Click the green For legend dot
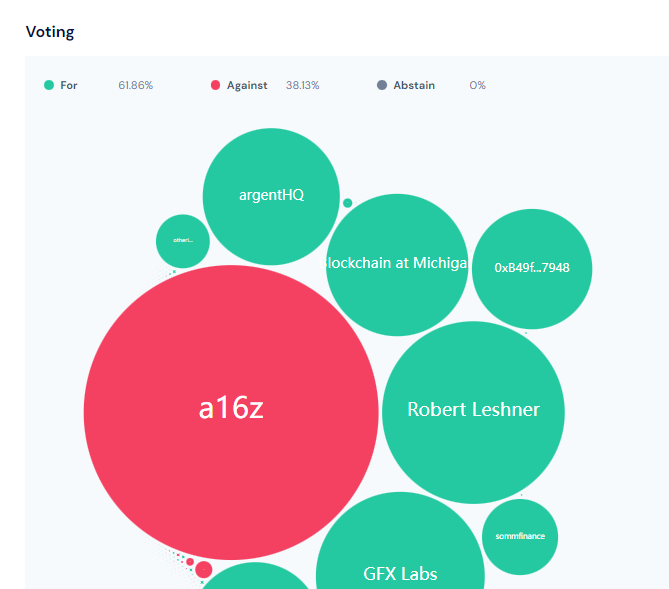The height and width of the screenshot is (589, 669). tap(48, 86)
